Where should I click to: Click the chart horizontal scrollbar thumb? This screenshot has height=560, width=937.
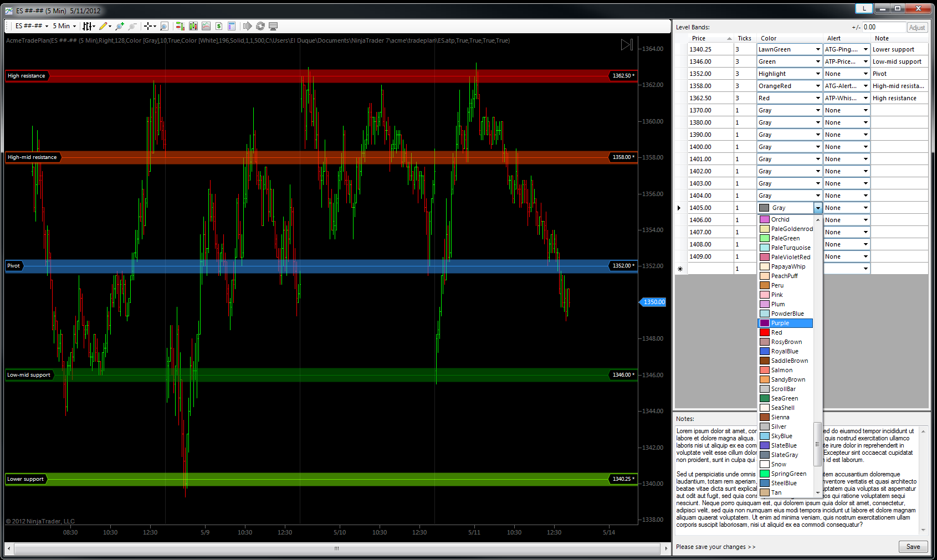(336, 548)
